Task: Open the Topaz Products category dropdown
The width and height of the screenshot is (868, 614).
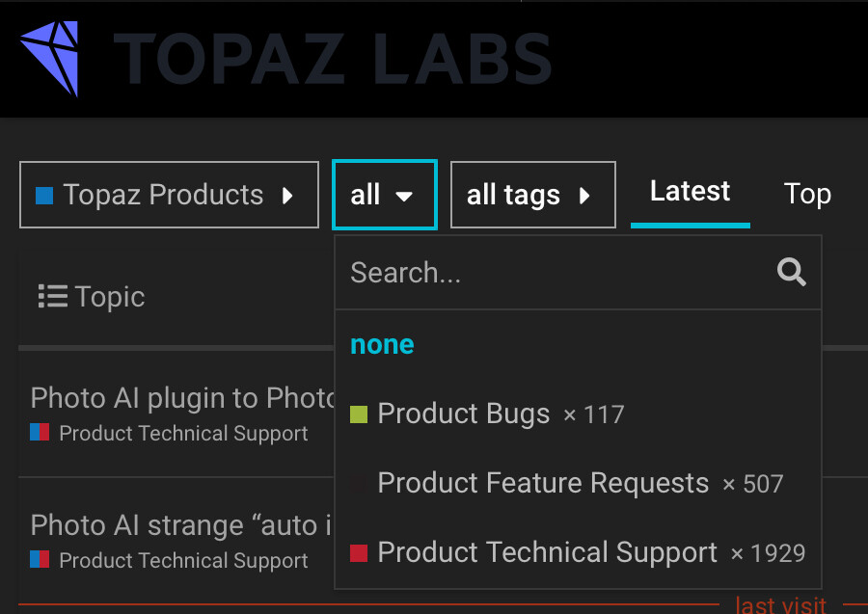Action: [169, 195]
